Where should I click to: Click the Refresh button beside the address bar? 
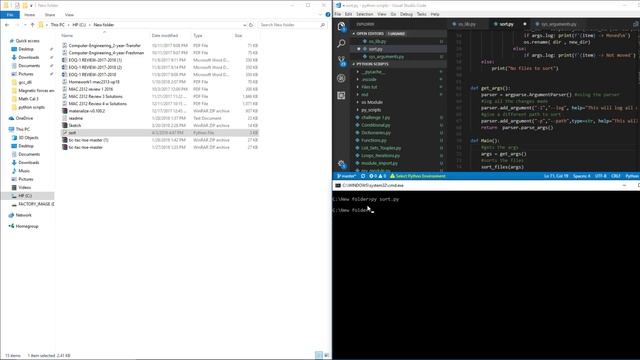(x=251, y=25)
